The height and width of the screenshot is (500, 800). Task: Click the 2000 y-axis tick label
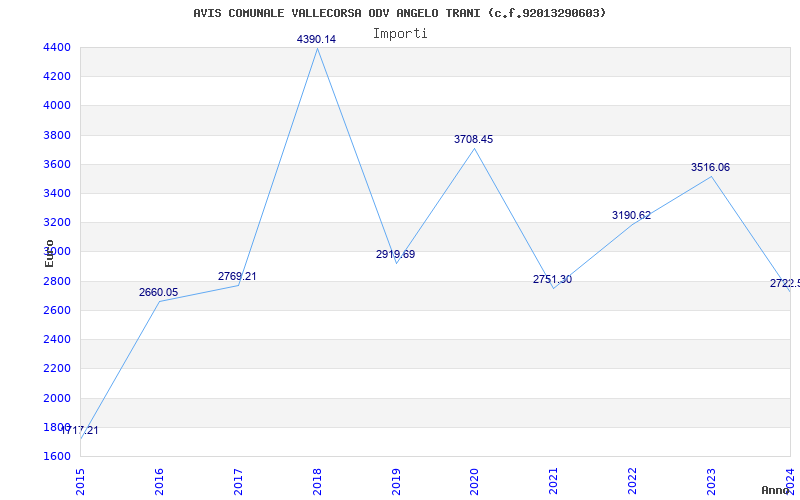[x=57, y=398]
